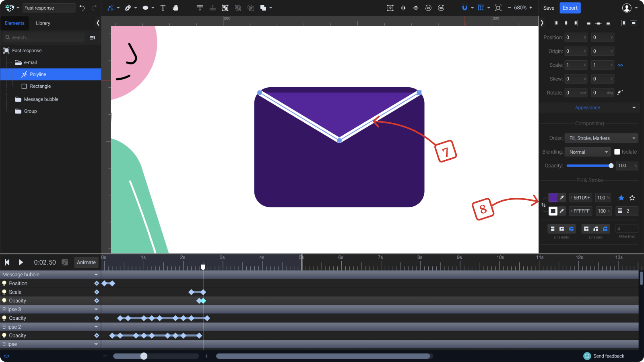Click the Export button
This screenshot has width=644, height=362.
coord(570,8)
